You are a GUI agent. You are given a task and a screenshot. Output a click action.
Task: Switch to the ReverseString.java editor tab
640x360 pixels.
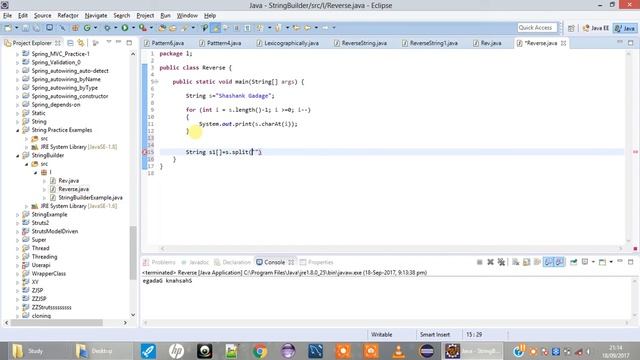tap(360, 43)
